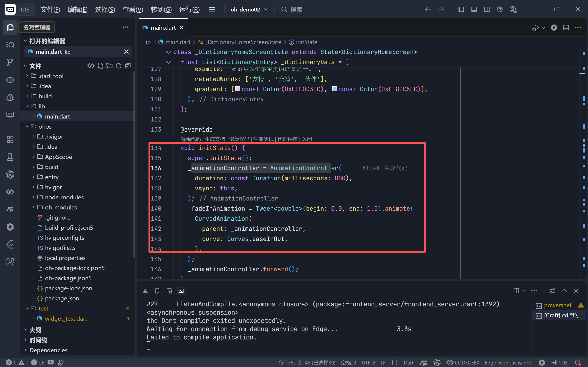Open the 运行(R) menu
Viewport: 588px width, 367px height.
tap(189, 9)
